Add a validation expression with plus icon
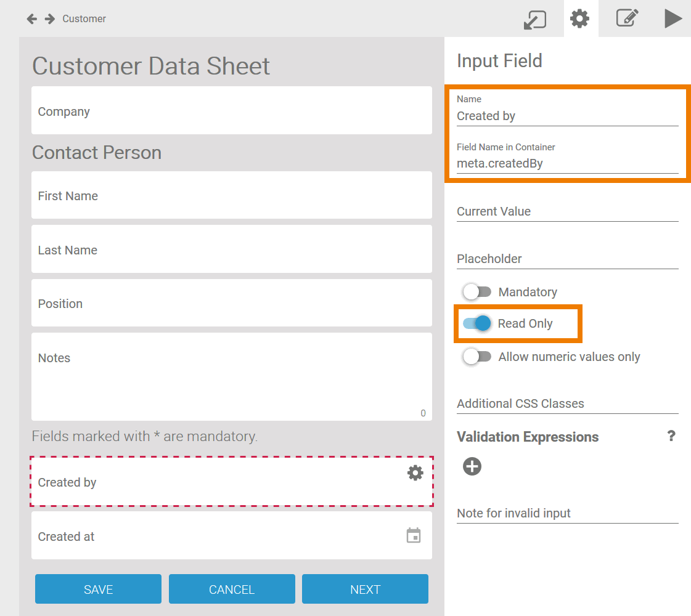The height and width of the screenshot is (616, 691). (x=472, y=467)
